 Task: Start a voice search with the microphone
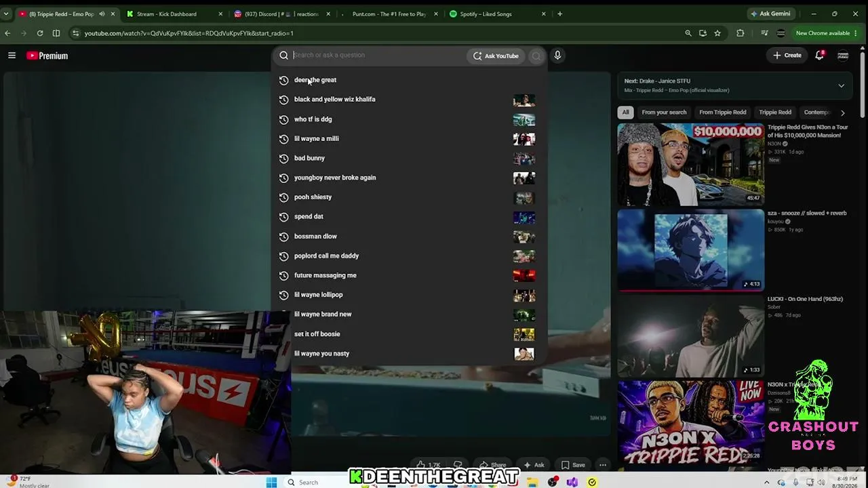coord(557,56)
